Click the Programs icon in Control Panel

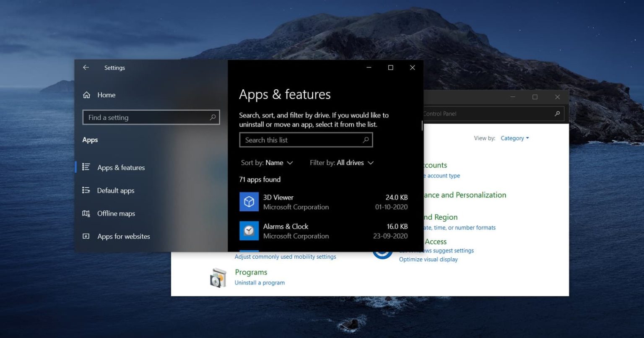point(218,277)
